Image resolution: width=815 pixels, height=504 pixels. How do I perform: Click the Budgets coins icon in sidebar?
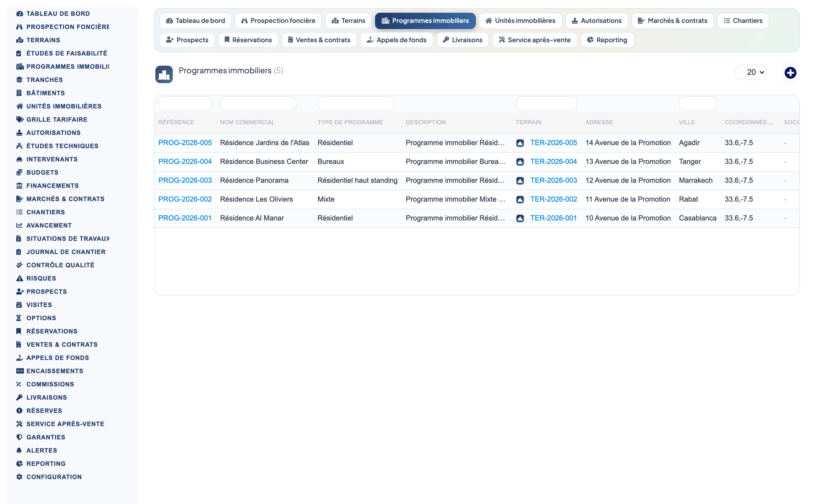(x=19, y=172)
